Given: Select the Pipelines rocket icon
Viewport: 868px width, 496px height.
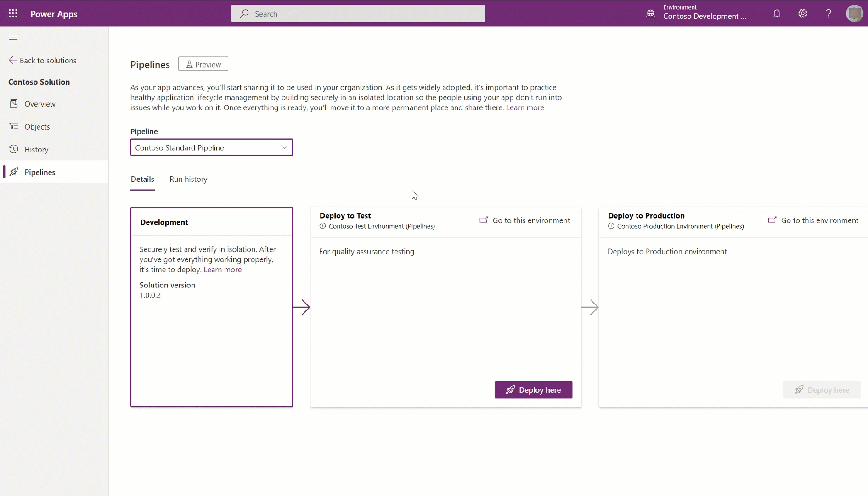Looking at the screenshot, I should (14, 172).
